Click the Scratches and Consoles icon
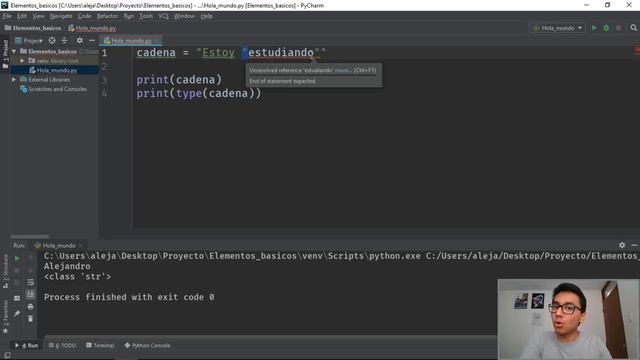The width and height of the screenshot is (640, 360). [24, 89]
